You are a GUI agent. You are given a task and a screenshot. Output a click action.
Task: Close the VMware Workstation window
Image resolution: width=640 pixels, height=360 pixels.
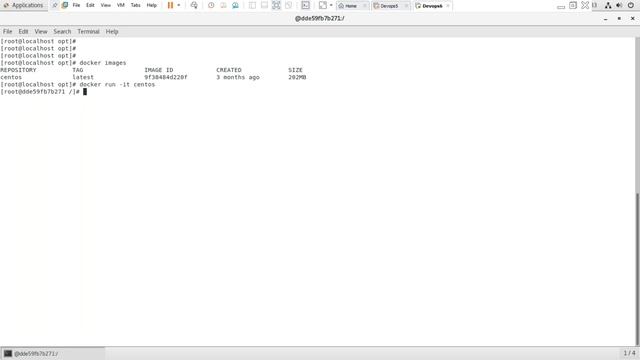[x=585, y=5]
